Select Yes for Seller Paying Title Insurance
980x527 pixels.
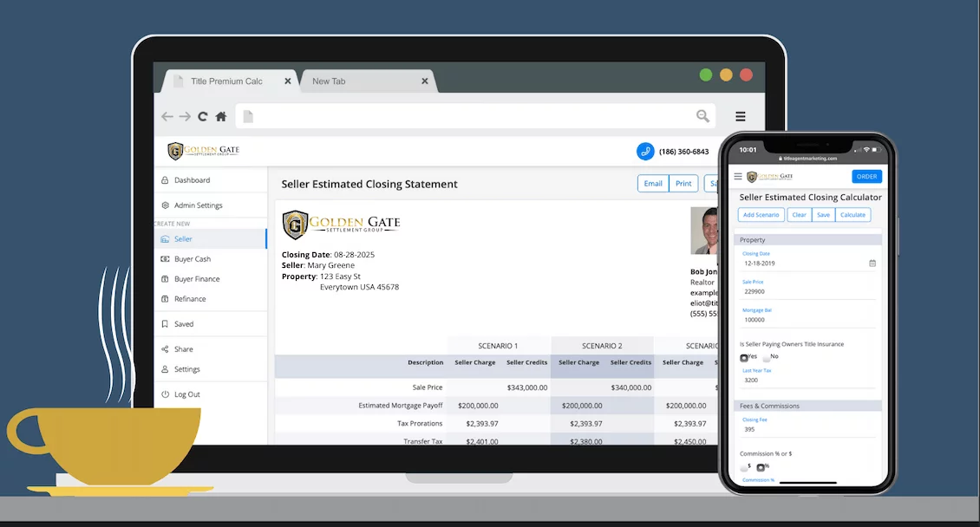pyautogui.click(x=744, y=357)
